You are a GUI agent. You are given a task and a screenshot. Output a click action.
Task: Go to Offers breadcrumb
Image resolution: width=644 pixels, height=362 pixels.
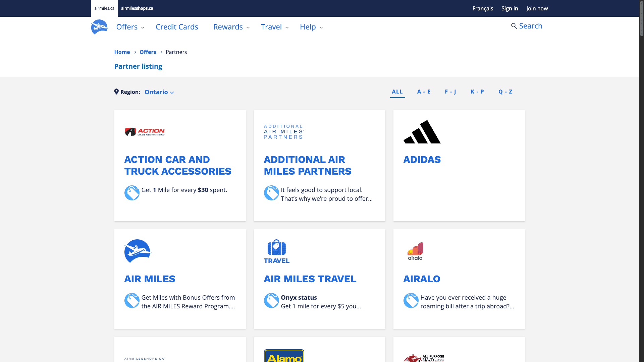(x=148, y=52)
